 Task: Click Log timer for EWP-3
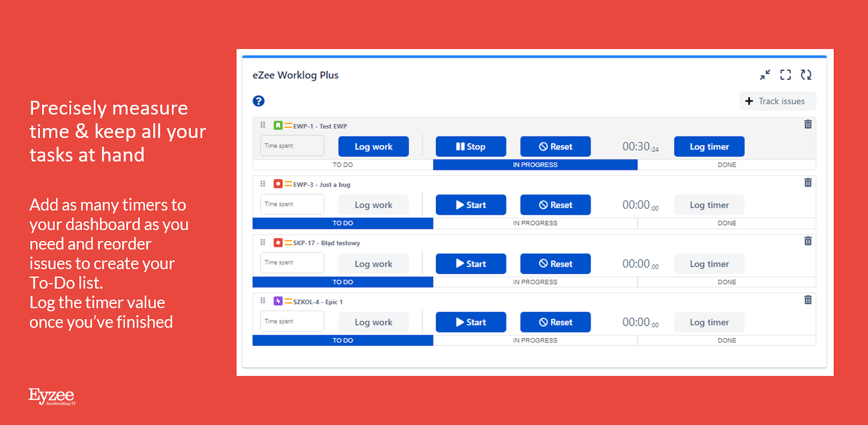point(709,205)
